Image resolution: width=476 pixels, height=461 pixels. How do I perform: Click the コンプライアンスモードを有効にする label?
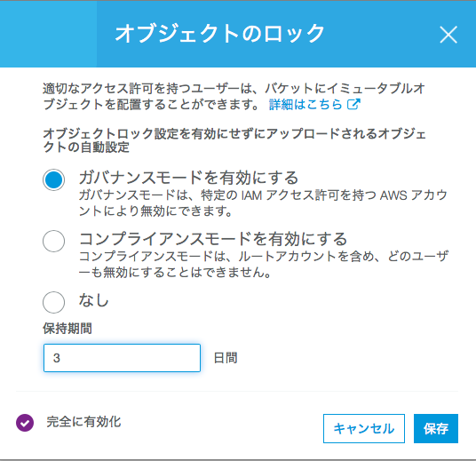point(213,239)
